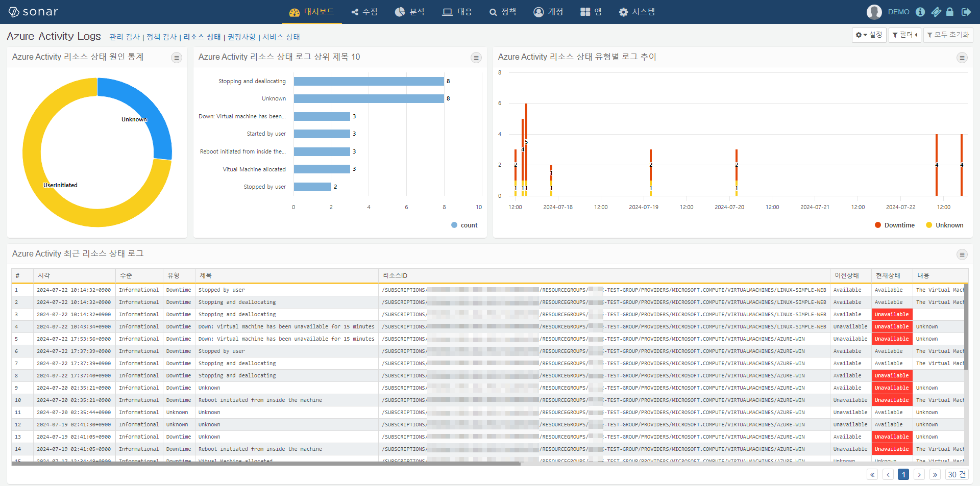
Task: Click 모두 초기화 reset all button
Action: (x=948, y=35)
